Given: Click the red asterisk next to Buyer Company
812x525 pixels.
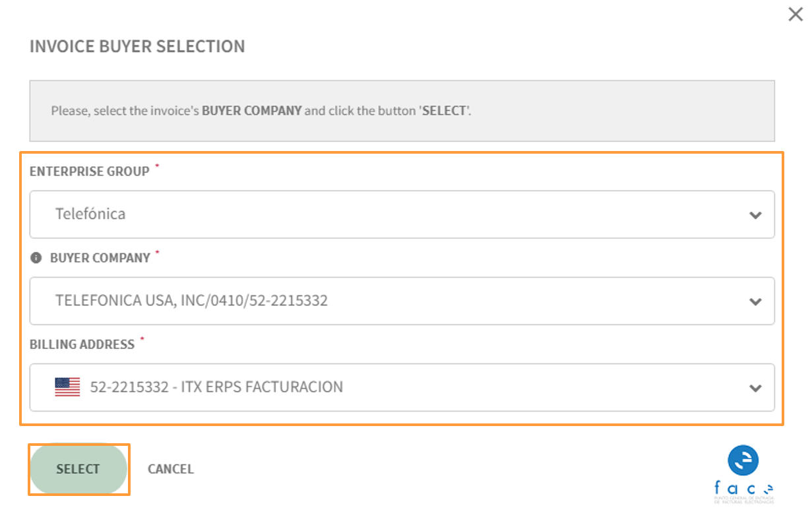Looking at the screenshot, I should tap(158, 254).
